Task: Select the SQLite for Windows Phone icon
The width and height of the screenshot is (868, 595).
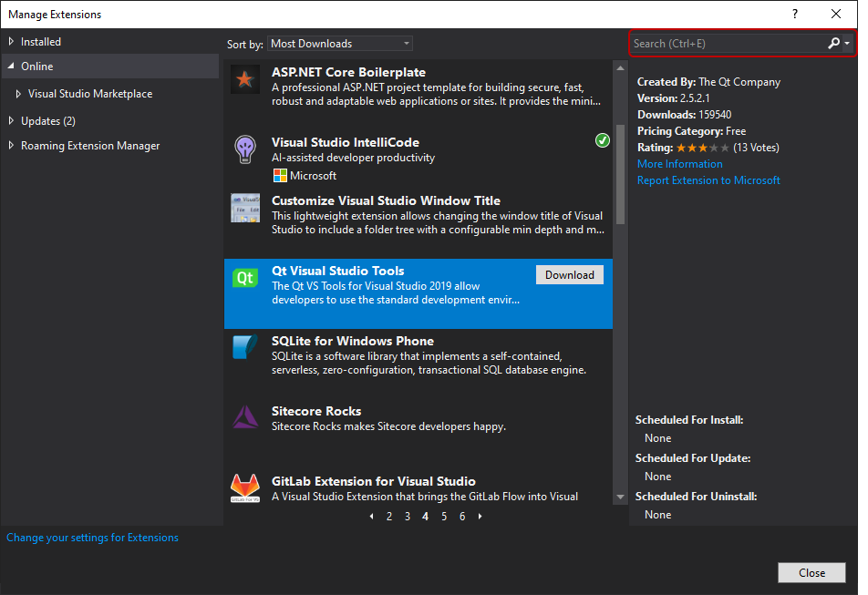Action: [244, 348]
